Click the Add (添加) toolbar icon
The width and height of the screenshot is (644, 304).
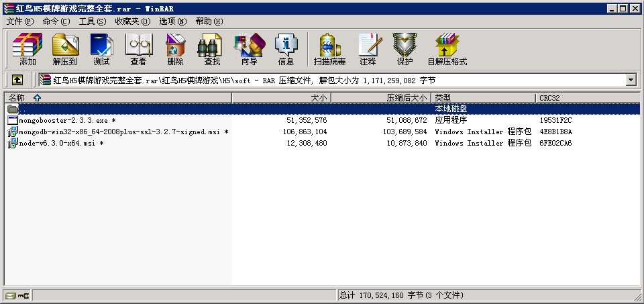28,49
